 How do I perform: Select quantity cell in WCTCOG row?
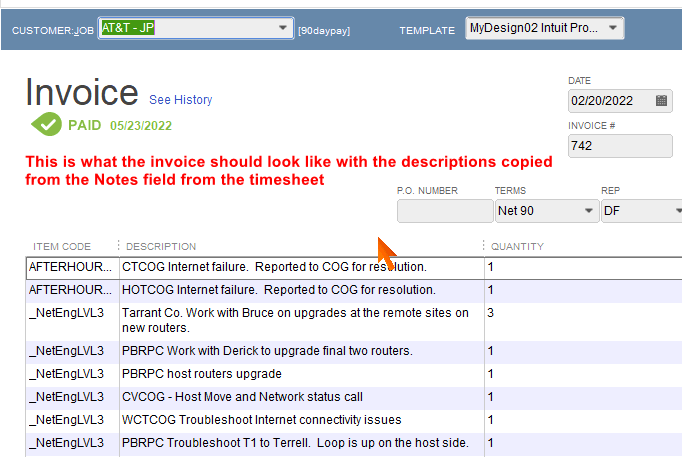pyautogui.click(x=583, y=420)
